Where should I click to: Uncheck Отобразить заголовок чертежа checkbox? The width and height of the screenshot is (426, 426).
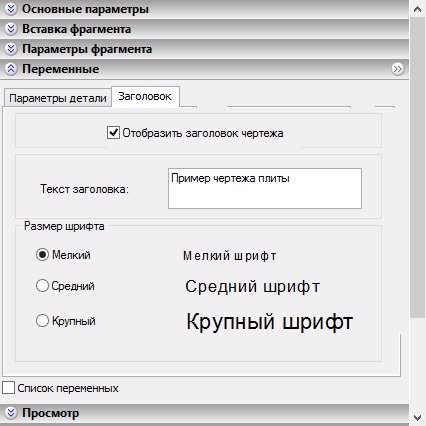[113, 133]
